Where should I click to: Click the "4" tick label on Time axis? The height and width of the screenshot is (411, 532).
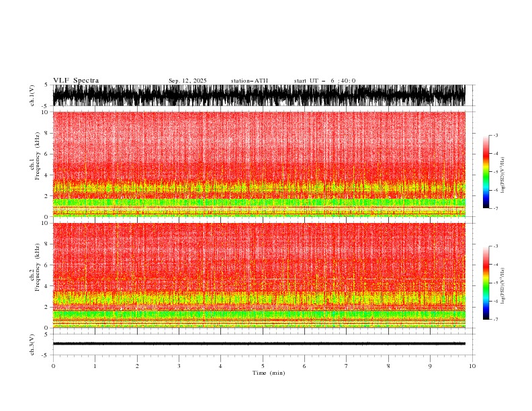tap(220, 366)
